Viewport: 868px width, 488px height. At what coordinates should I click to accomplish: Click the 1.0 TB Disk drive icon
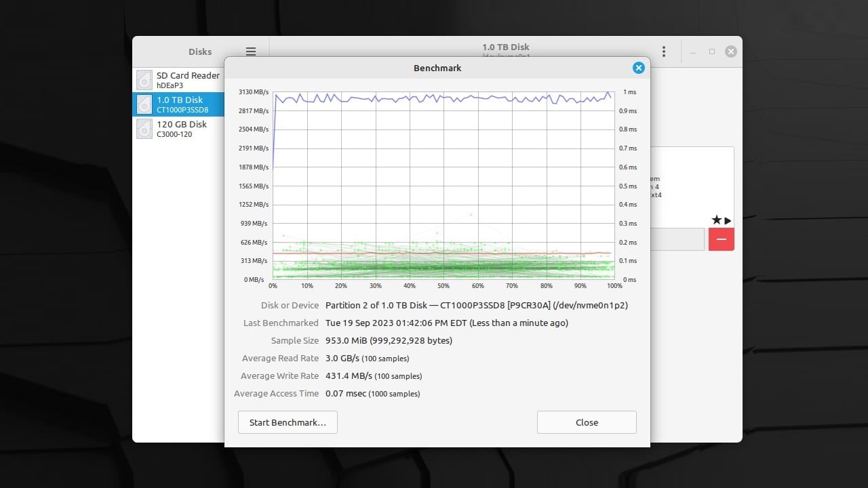tap(144, 104)
